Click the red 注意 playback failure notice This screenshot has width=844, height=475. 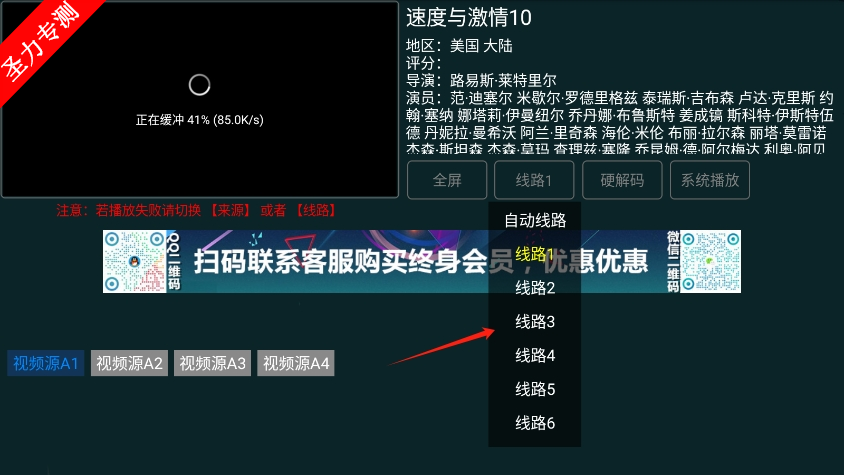tap(196, 210)
